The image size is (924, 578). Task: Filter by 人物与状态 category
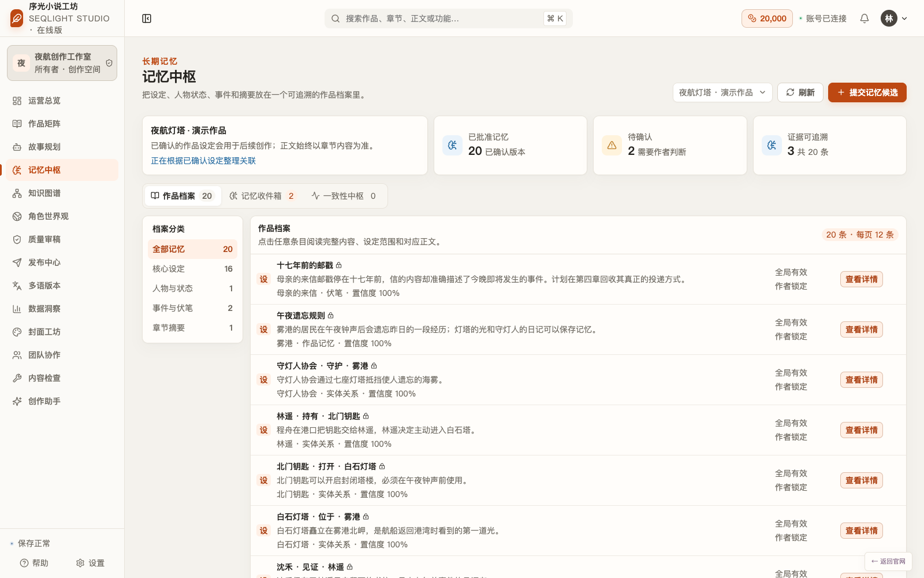(x=192, y=288)
